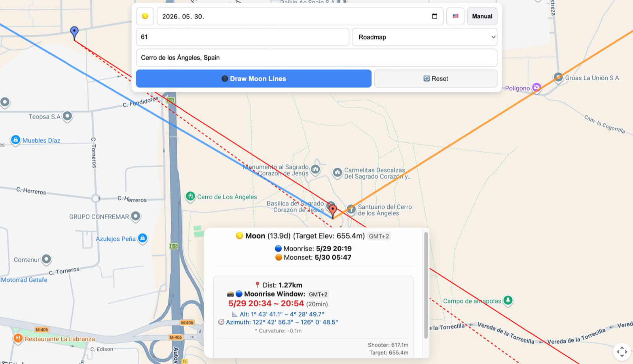Click the unlabeled marker at the left map edge
The height and width of the screenshot is (364, 633).
[5, 102]
